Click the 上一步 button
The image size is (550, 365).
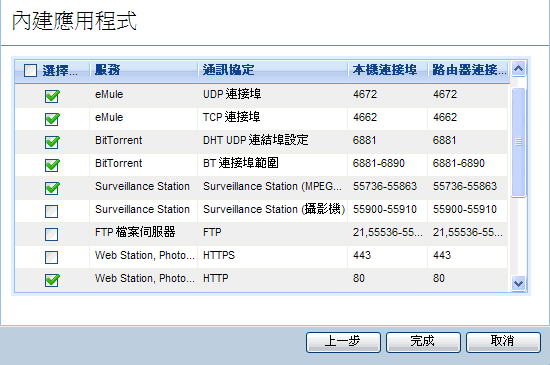pos(343,342)
